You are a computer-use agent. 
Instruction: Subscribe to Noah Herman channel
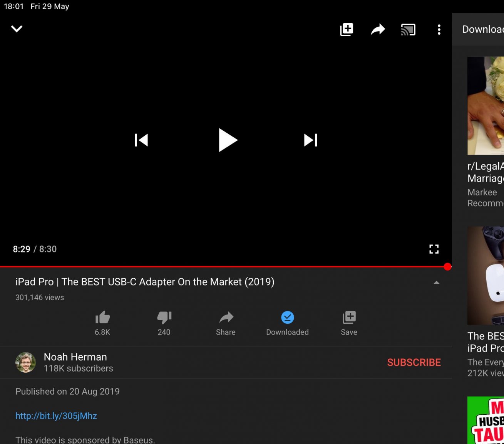414,362
